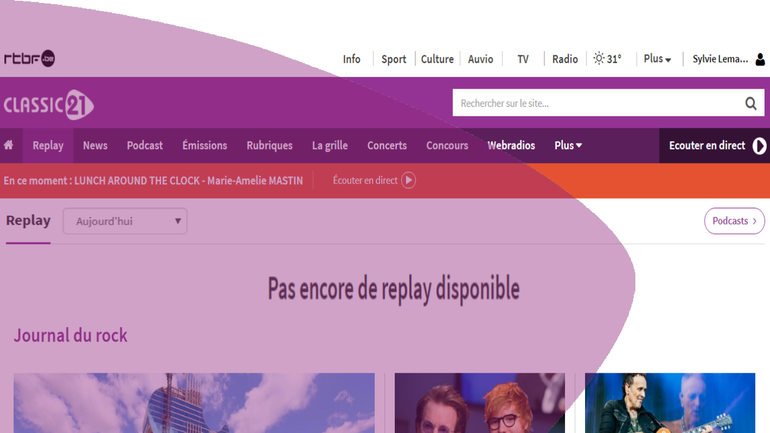Click the Classic 21 logo
Screen dimensions: 770x433
coord(48,104)
